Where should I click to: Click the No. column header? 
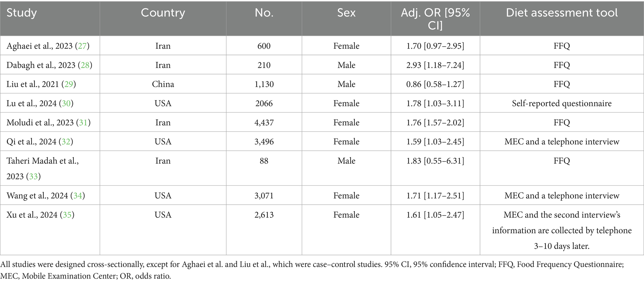point(264,13)
